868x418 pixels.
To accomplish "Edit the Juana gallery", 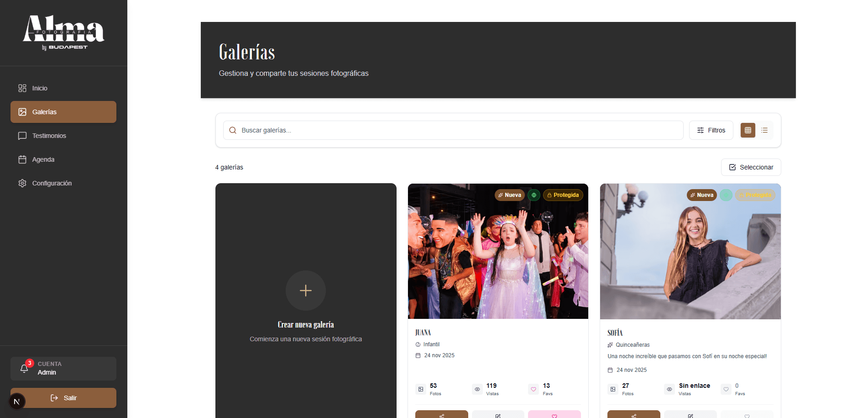I will point(498,415).
